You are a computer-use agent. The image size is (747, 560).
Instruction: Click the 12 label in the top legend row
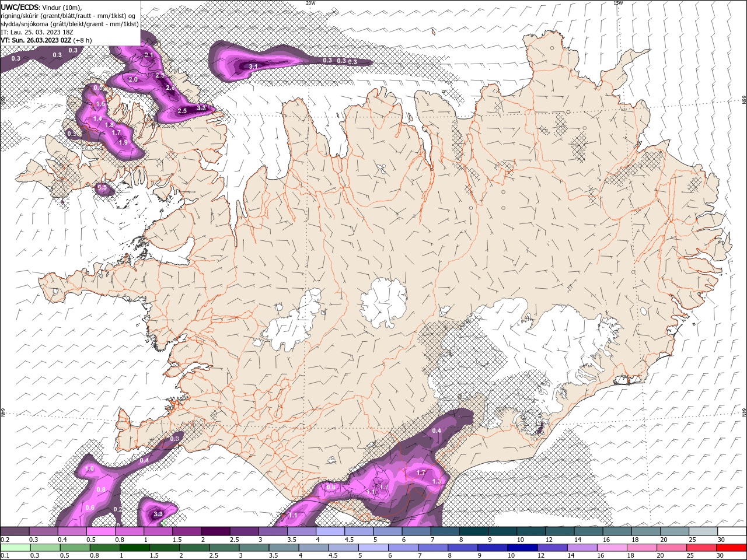click(550, 540)
